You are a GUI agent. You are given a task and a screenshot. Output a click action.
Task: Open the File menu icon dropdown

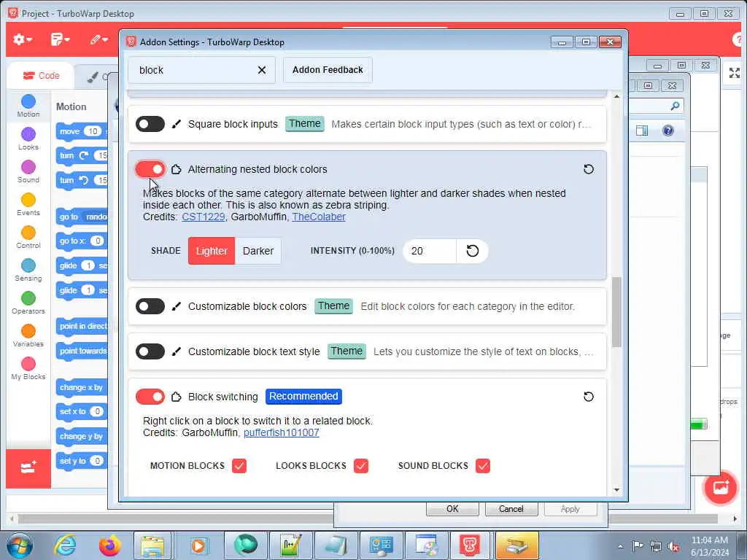(x=60, y=39)
